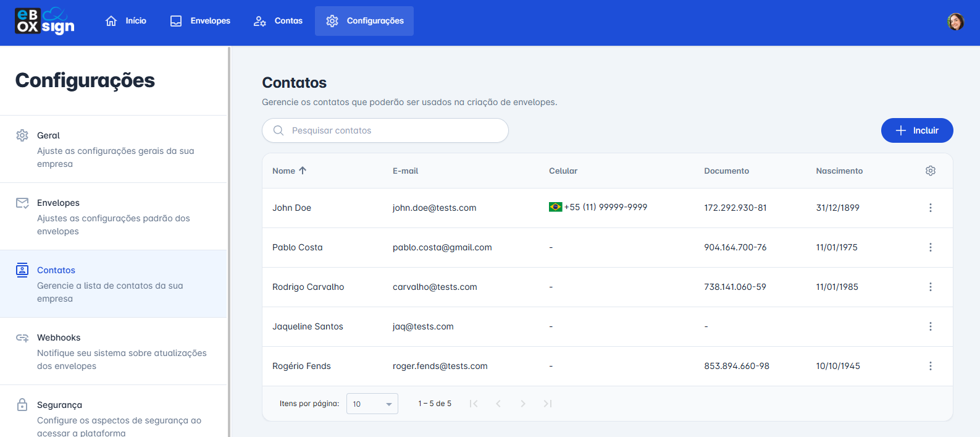Click the table column settings gear icon
Viewport: 980px width, 437px height.
pyautogui.click(x=930, y=171)
